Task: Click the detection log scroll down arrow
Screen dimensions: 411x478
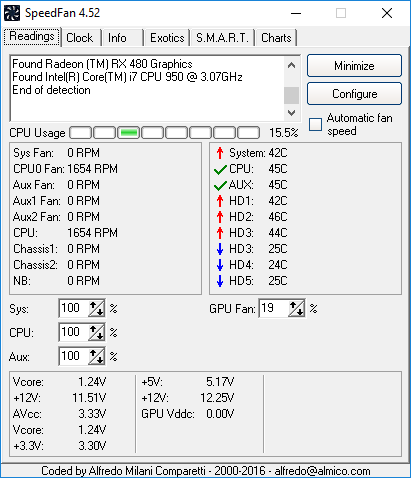Action: tap(291, 113)
